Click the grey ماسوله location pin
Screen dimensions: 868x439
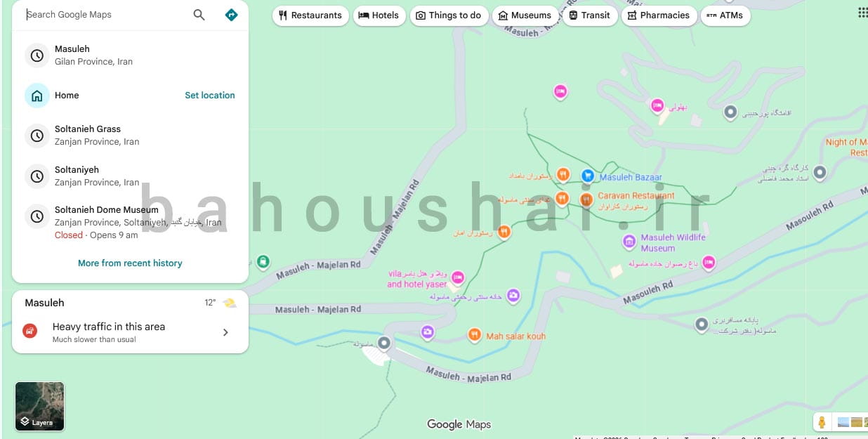[383, 343]
